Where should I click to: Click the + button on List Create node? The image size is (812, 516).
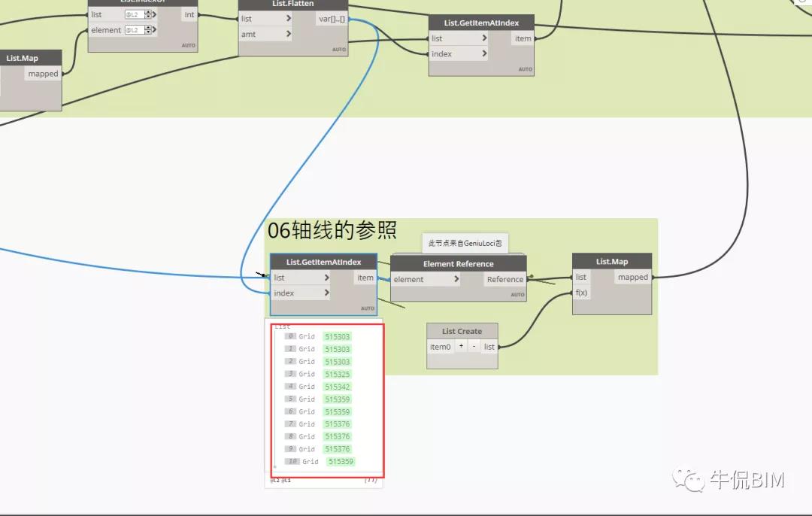click(x=461, y=347)
